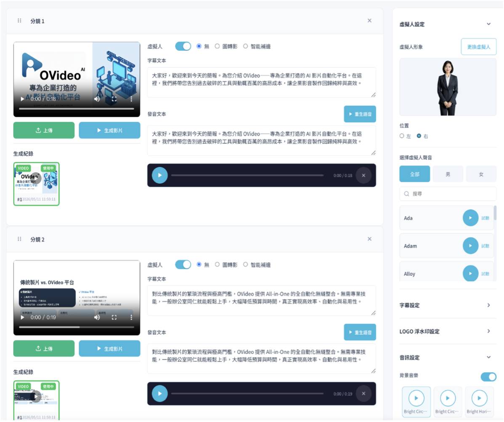Click 重生語音 button in 分鏡 1
The image size is (504, 422).
(360, 114)
